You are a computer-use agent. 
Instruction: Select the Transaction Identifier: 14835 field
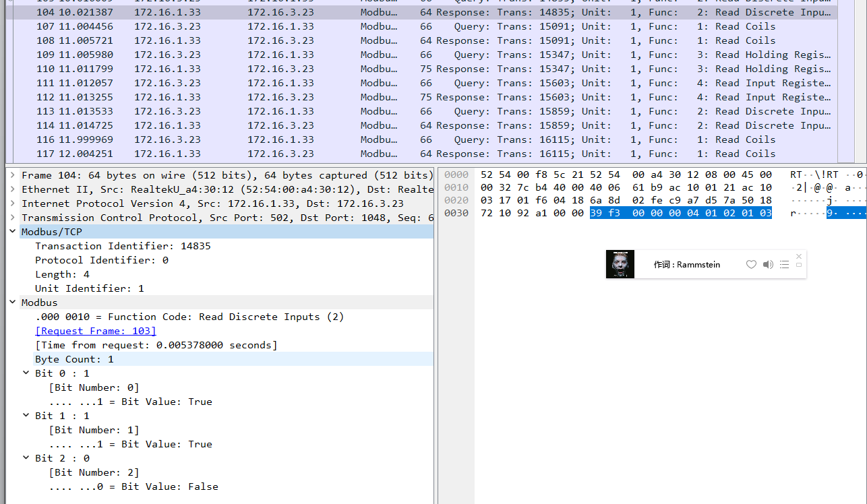[123, 246]
